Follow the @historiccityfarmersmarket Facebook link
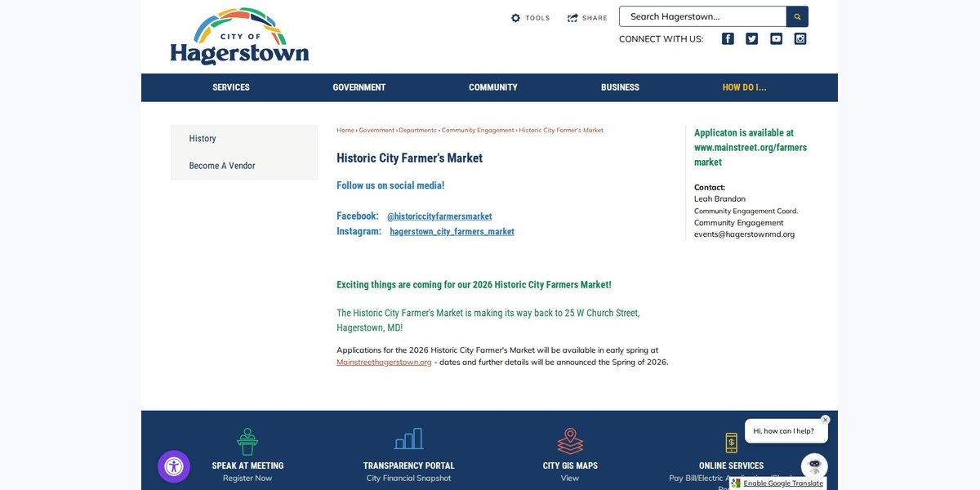This screenshot has height=490, width=980. coord(439,216)
